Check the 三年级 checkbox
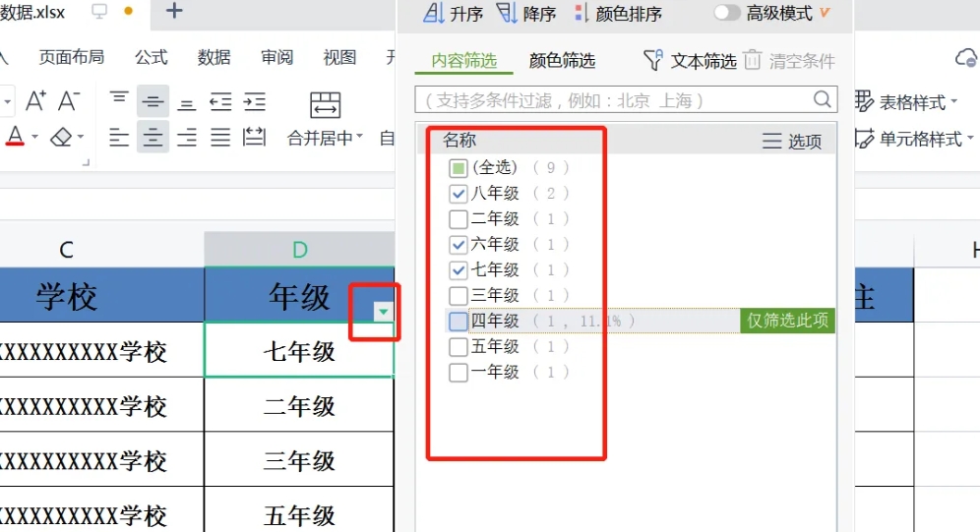Image resolution: width=980 pixels, height=532 pixels. 459,295
